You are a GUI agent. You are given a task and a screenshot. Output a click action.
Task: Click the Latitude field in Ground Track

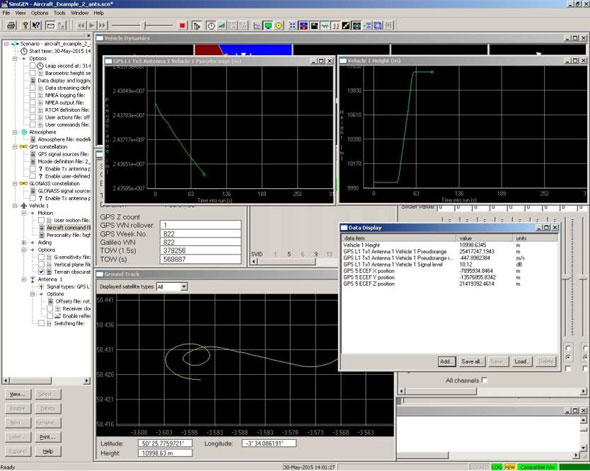(165, 444)
